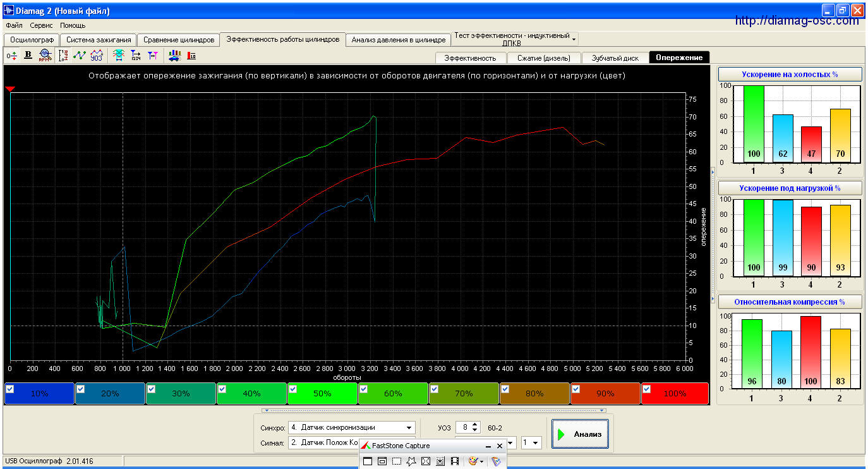Click the 1234 cylinder order toolbar icon
The image size is (868, 469).
[135, 56]
